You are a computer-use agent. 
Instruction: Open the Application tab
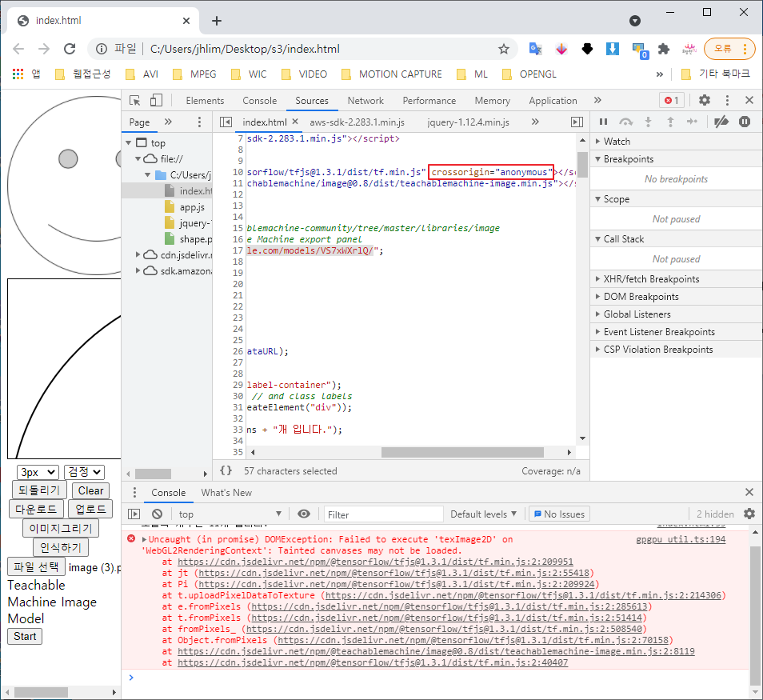tap(553, 101)
